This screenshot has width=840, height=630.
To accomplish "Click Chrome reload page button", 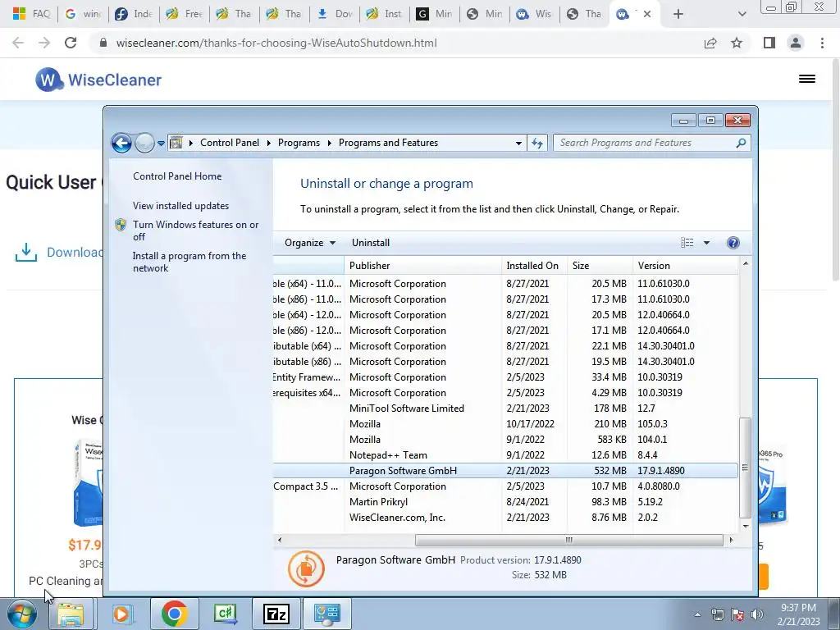I will click(x=71, y=43).
